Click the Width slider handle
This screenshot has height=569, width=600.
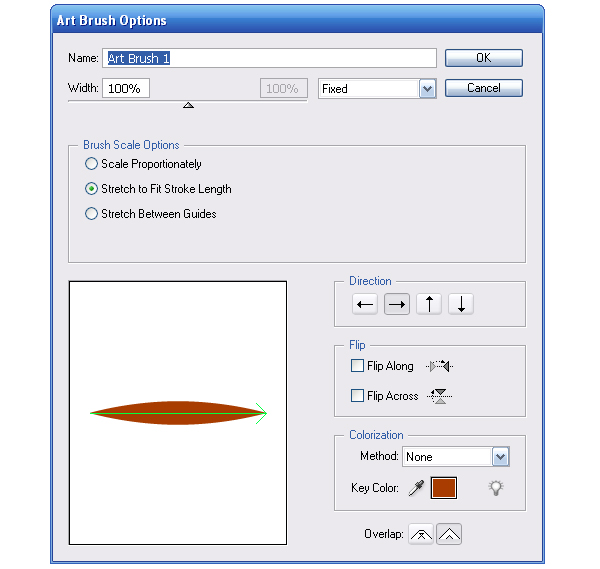(188, 105)
